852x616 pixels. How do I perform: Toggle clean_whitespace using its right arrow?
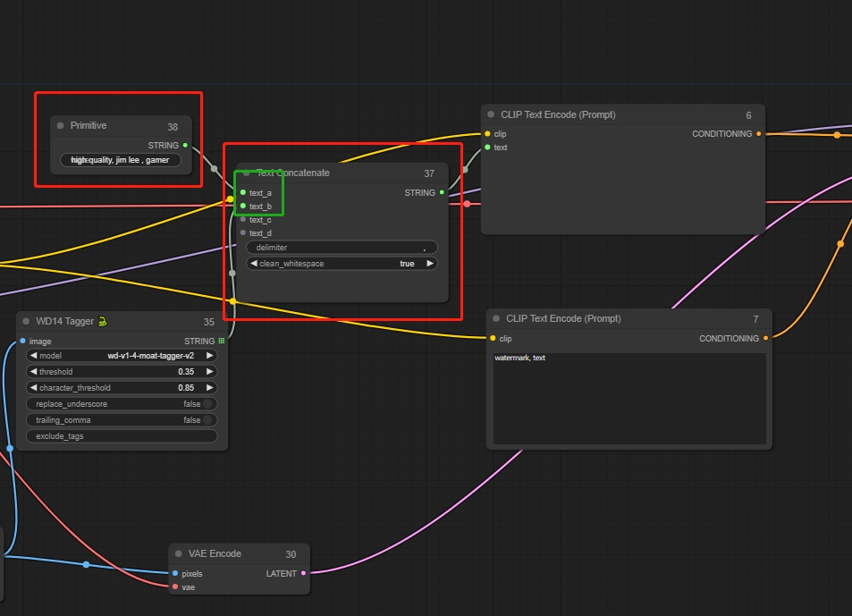click(x=430, y=264)
